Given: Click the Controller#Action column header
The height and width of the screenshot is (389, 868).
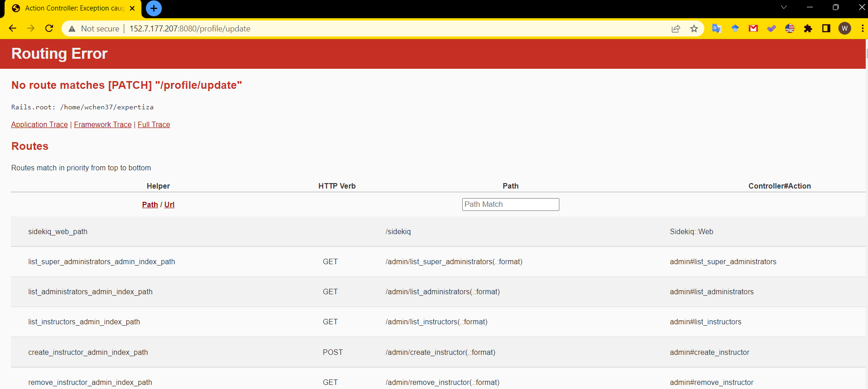Looking at the screenshot, I should pos(780,186).
